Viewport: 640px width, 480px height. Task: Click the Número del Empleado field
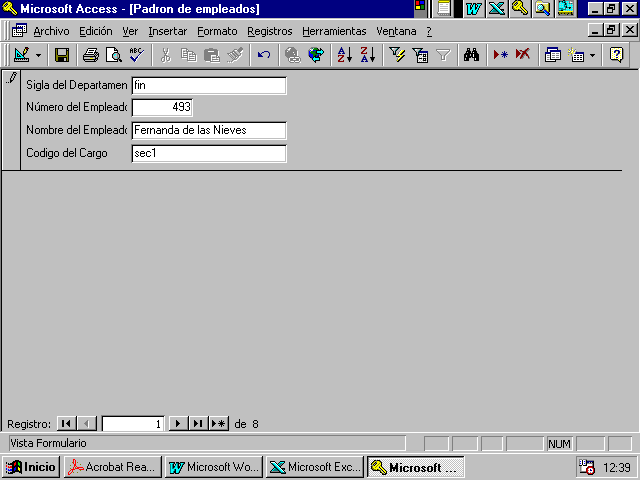162,107
